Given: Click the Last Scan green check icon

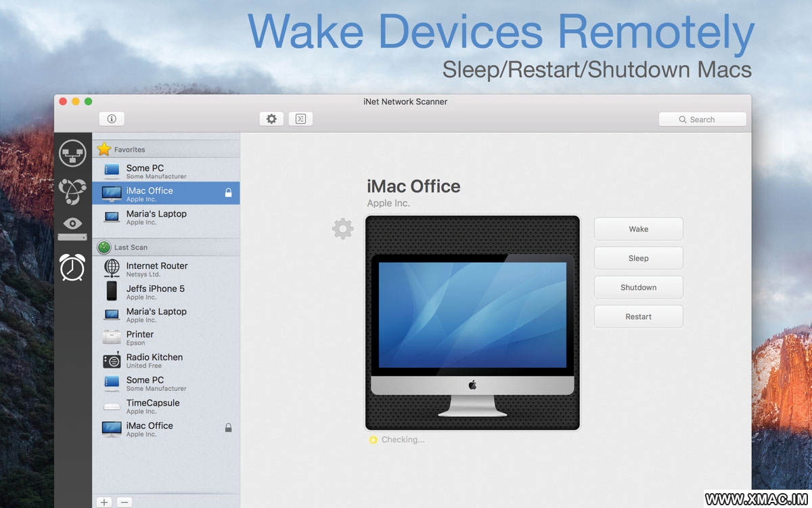Looking at the screenshot, I should 104,247.
